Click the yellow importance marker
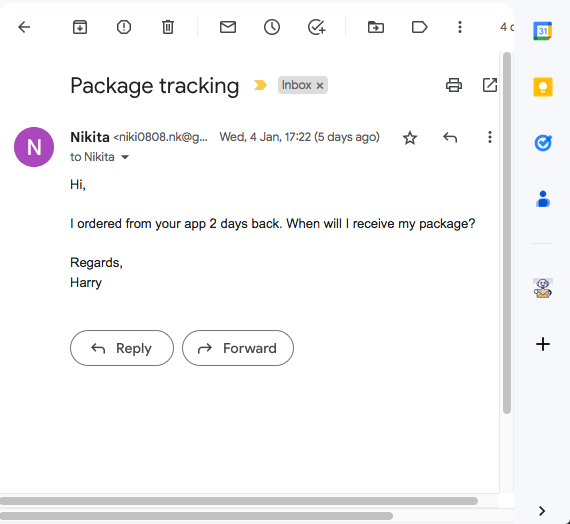Viewport: 570px width, 524px height. [x=260, y=85]
